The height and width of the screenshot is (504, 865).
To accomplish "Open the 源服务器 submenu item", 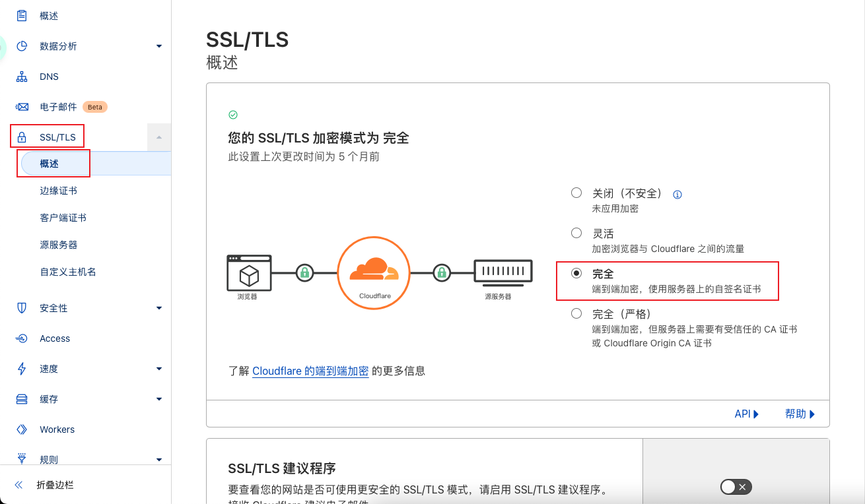I will coord(58,245).
